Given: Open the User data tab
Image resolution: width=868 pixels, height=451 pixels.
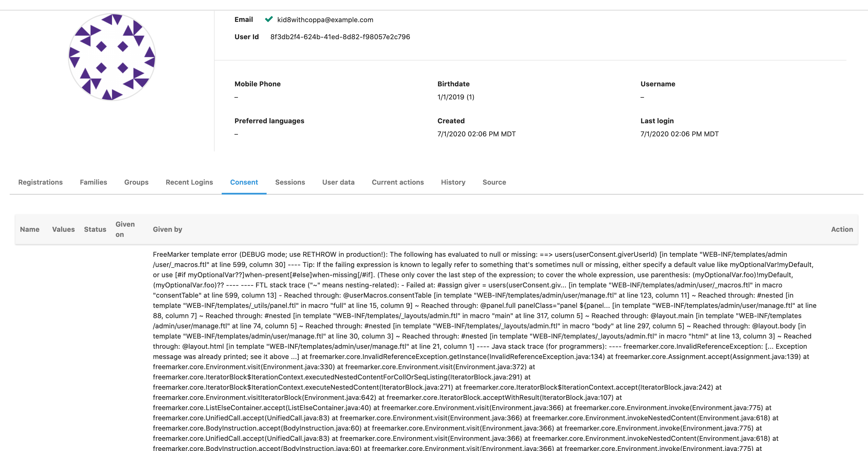Looking at the screenshot, I should pyautogui.click(x=338, y=182).
